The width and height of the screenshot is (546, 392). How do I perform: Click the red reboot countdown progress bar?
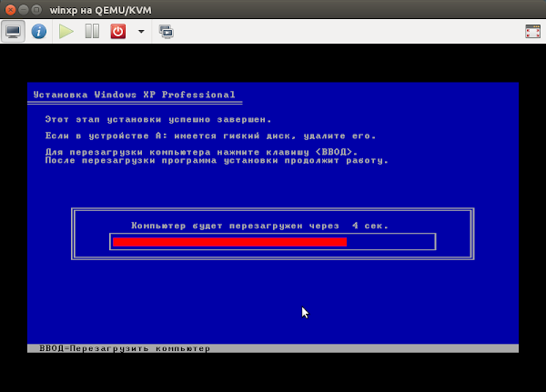coord(230,242)
